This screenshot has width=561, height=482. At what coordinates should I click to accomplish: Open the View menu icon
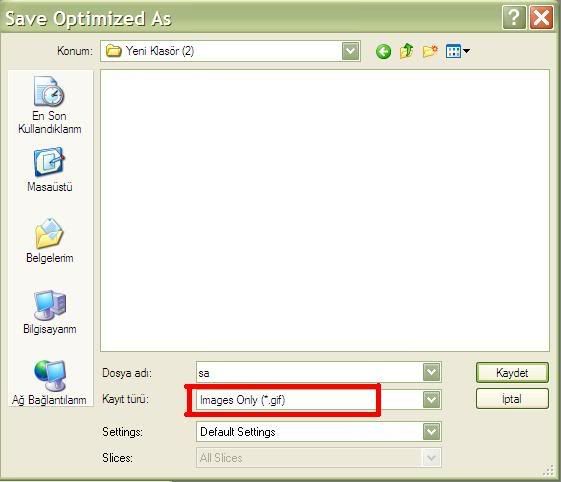click(458, 51)
